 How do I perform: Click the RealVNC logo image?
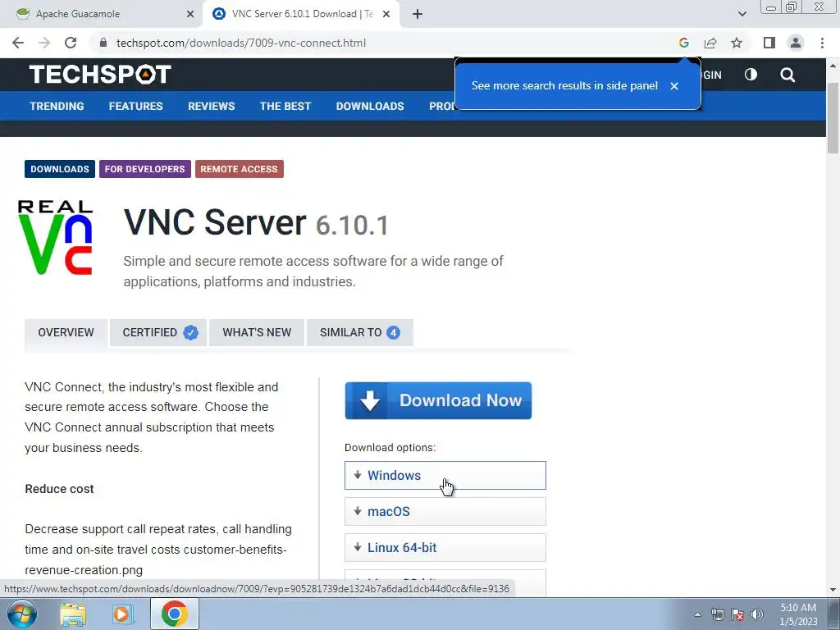tap(55, 237)
